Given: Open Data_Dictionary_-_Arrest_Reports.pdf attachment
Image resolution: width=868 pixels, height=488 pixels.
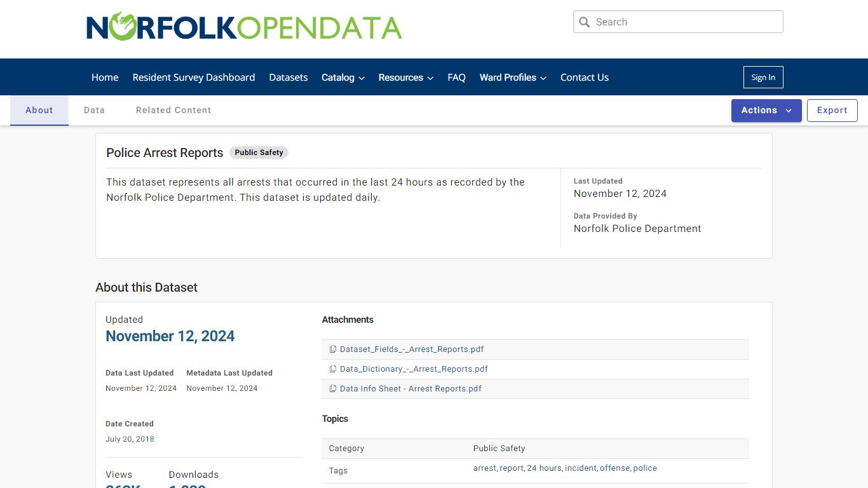Looking at the screenshot, I should (414, 369).
